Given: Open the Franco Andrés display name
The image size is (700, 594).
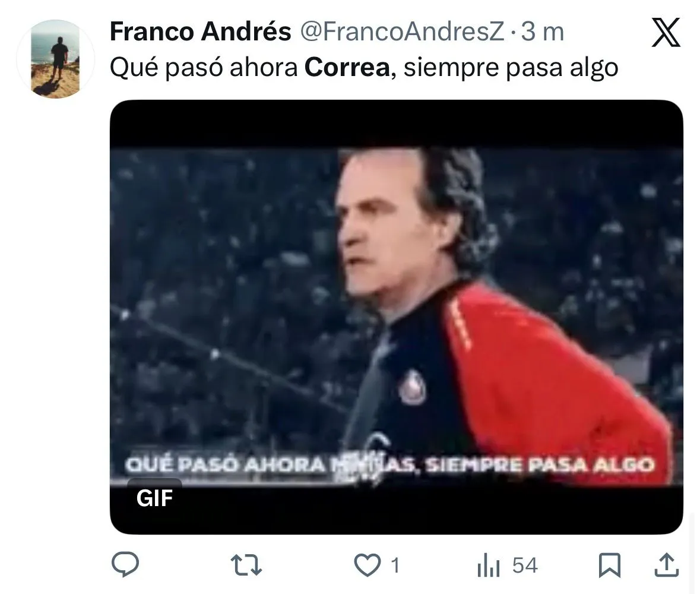Looking at the screenshot, I should [x=201, y=31].
